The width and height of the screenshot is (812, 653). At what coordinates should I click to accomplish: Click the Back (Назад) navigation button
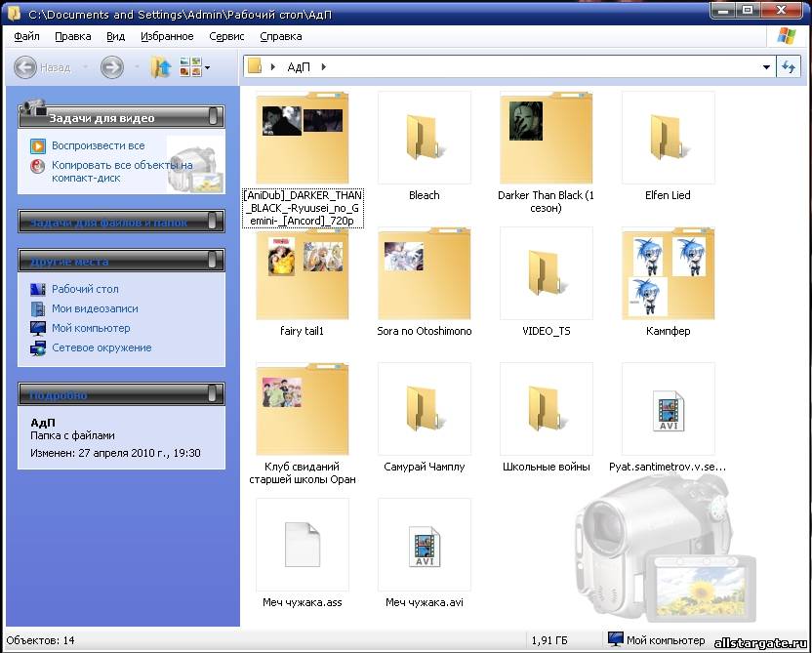(44, 67)
